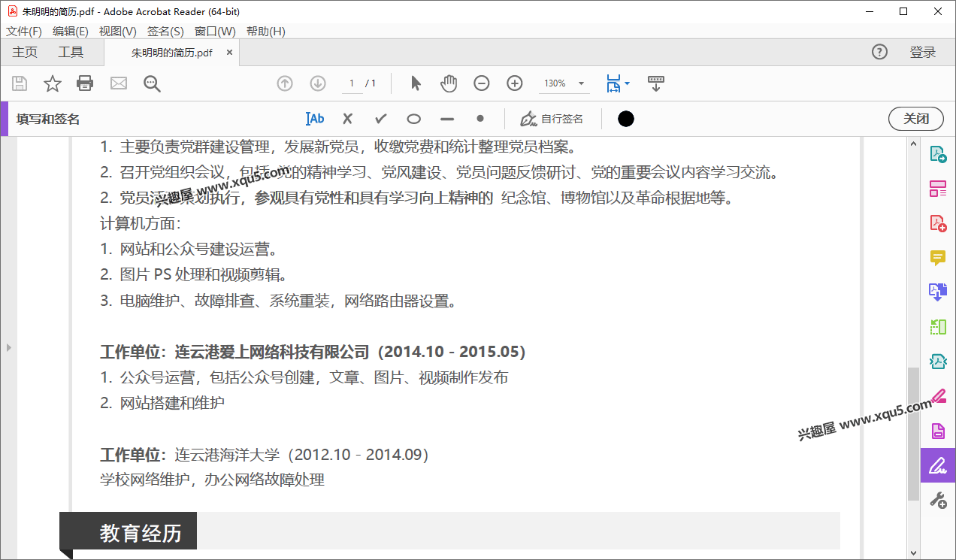Open the 文件(F) menu

pos(24,31)
